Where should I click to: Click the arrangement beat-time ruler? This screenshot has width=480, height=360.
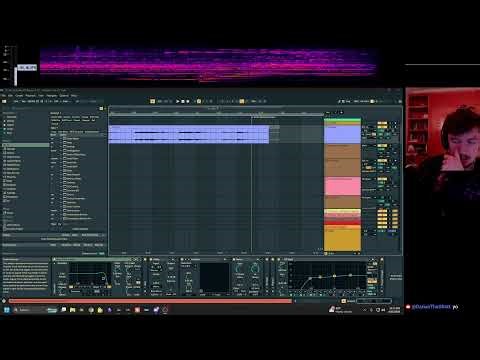coord(216,113)
